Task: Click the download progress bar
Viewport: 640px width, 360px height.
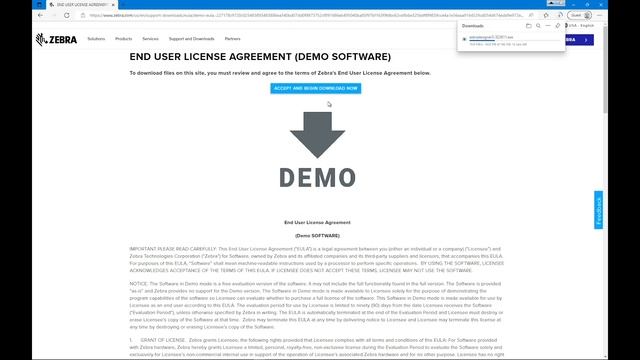Action: (514, 41)
